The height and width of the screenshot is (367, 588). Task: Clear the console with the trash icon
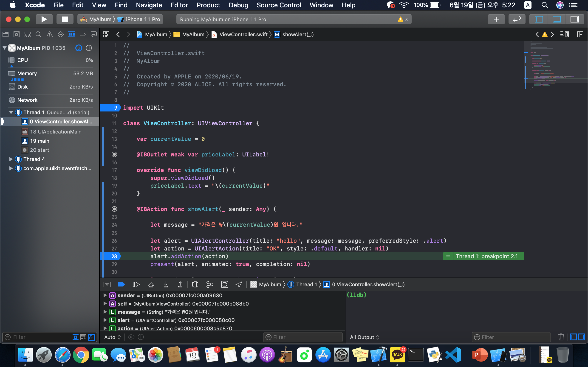pyautogui.click(x=561, y=337)
